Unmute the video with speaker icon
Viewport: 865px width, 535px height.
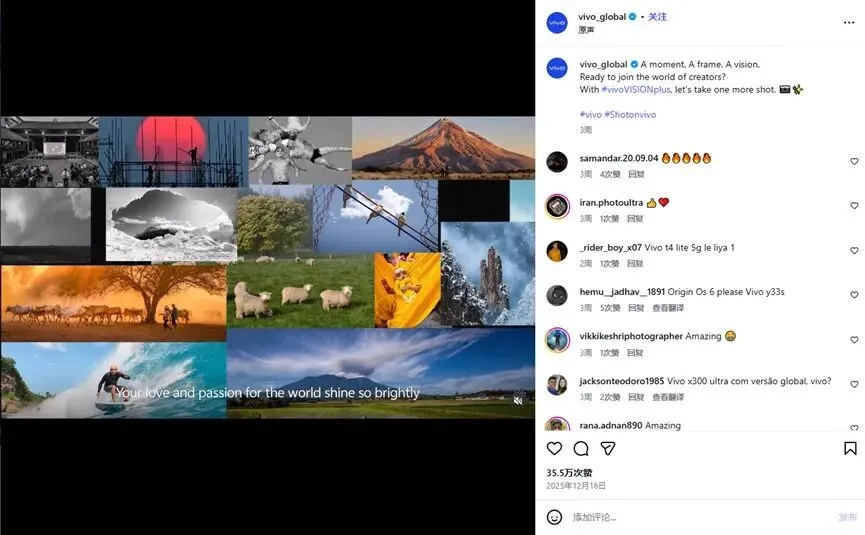tap(518, 400)
